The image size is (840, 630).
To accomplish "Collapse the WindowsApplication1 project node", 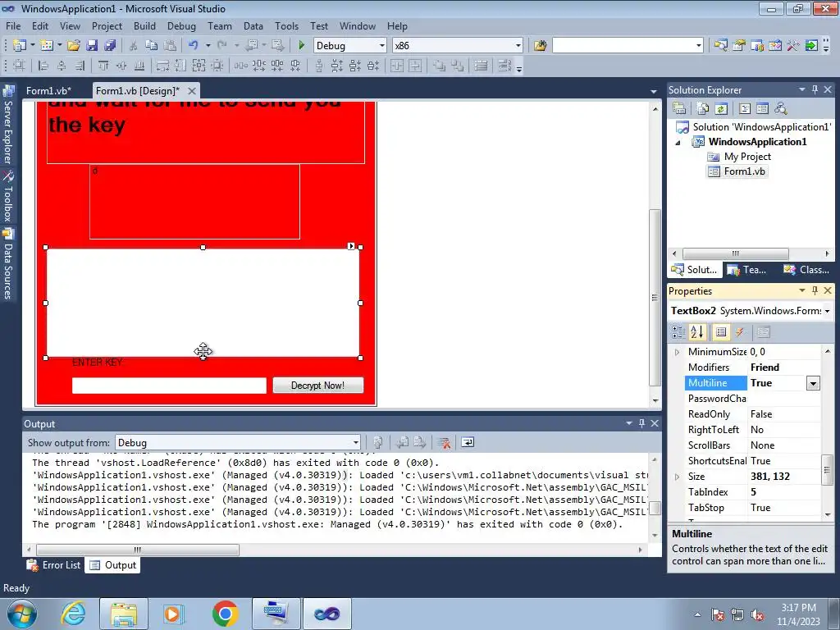I will click(678, 143).
